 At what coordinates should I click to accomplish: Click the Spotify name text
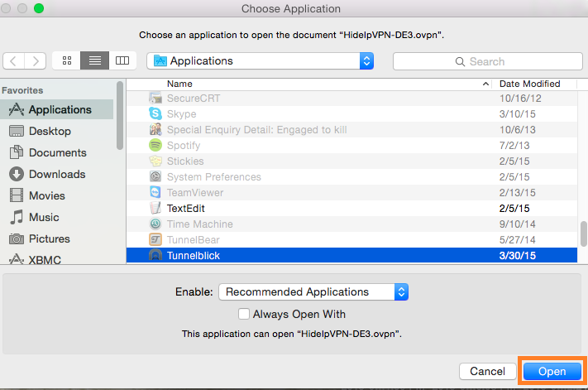(x=184, y=145)
